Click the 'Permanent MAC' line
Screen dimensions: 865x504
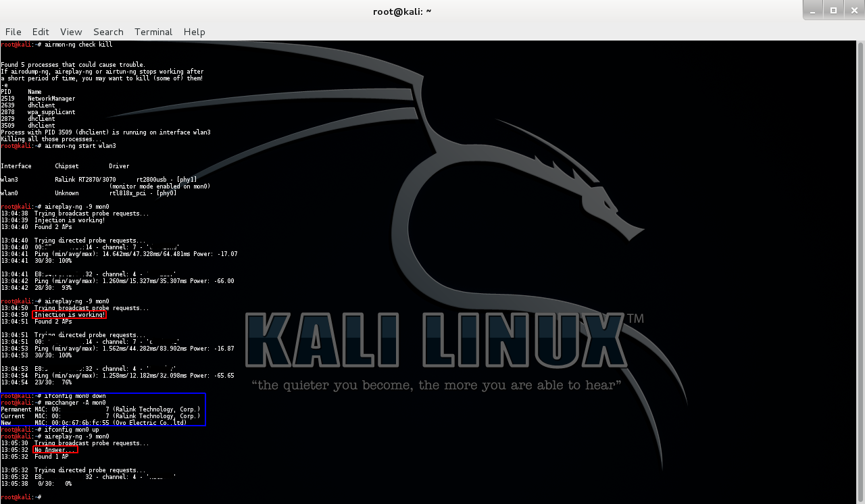click(x=101, y=409)
